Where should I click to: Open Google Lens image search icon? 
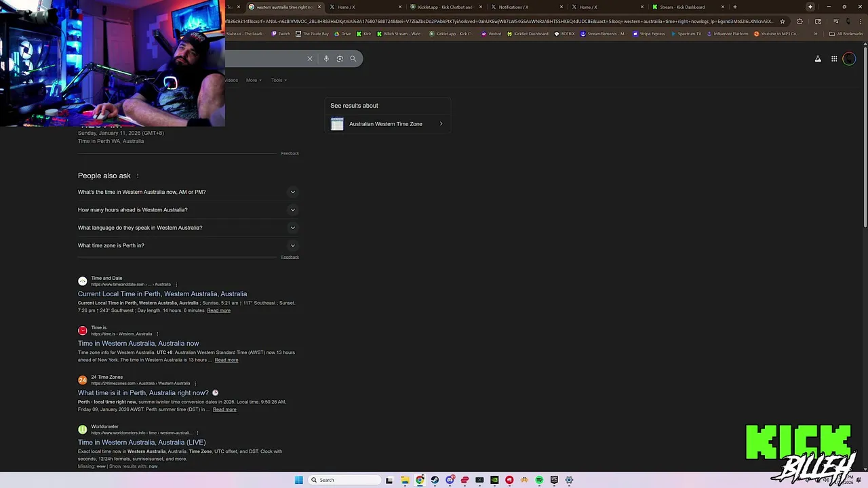340,58
